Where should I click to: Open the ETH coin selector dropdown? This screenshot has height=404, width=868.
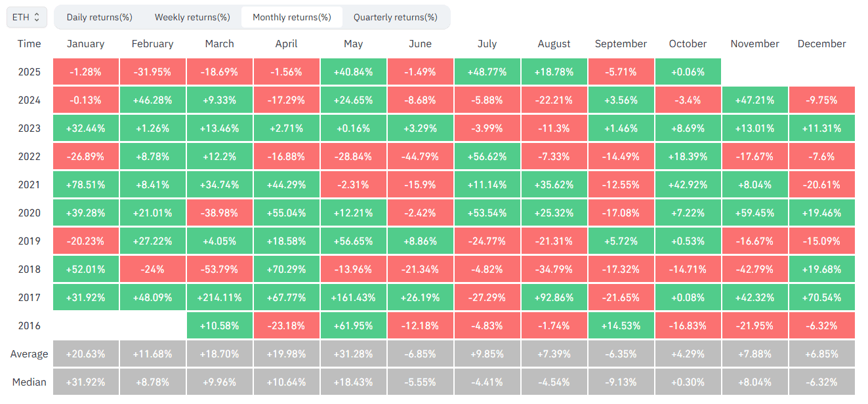pos(26,17)
